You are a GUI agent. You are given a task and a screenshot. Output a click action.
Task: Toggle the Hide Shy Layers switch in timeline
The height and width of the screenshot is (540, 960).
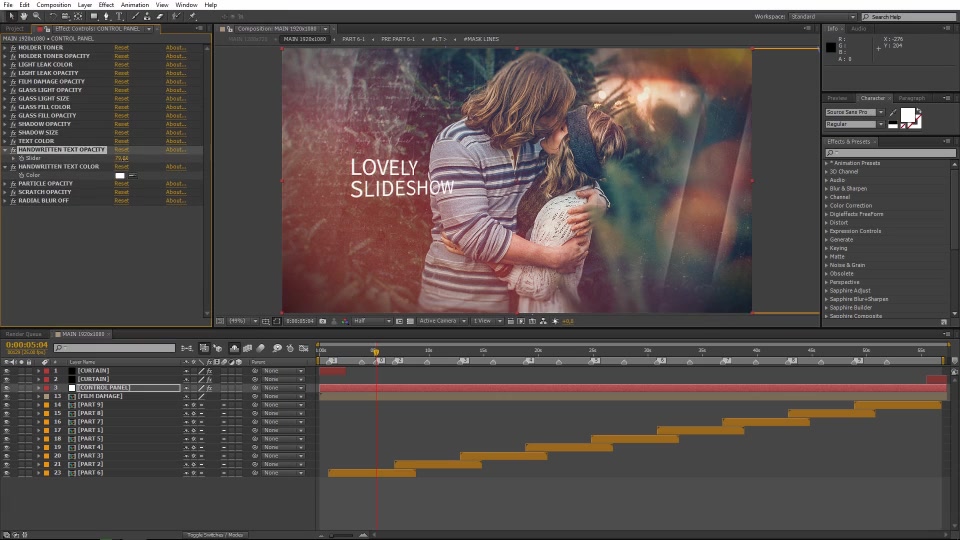234,348
